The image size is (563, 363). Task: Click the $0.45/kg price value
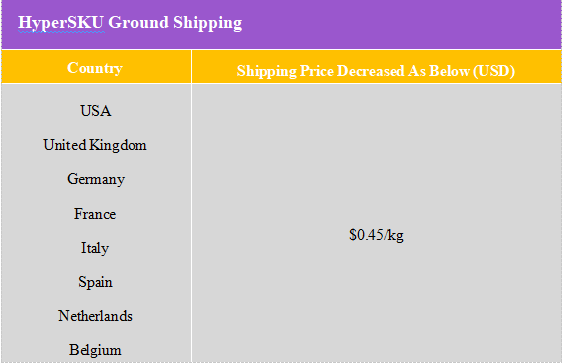coord(376,235)
